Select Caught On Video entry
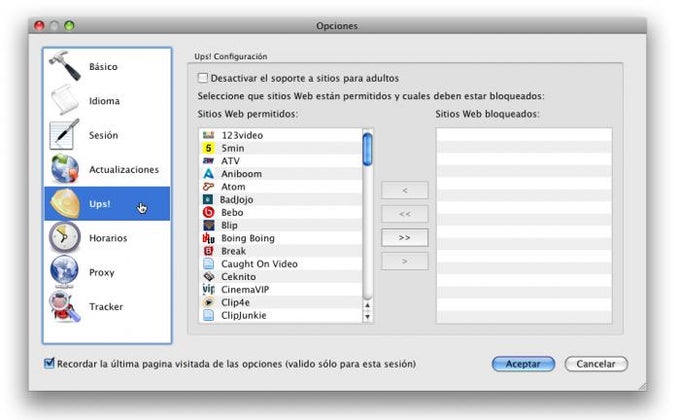This screenshot has height=420, width=680. pyautogui.click(x=281, y=263)
